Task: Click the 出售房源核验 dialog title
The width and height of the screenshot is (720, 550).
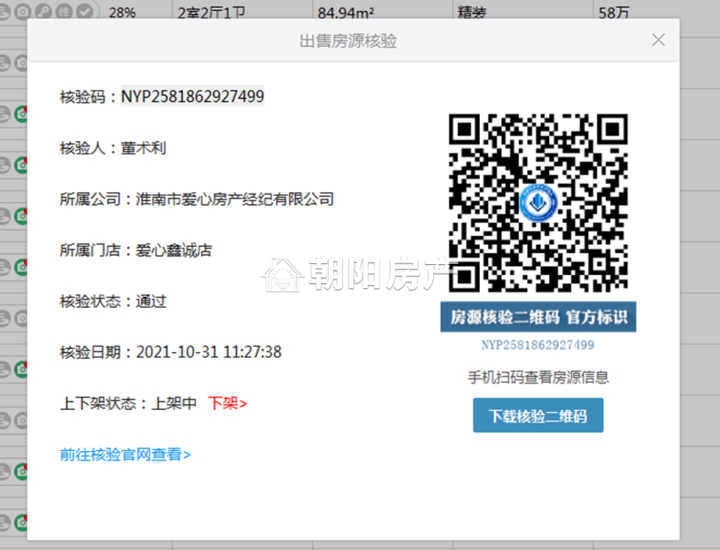Action: (x=348, y=41)
